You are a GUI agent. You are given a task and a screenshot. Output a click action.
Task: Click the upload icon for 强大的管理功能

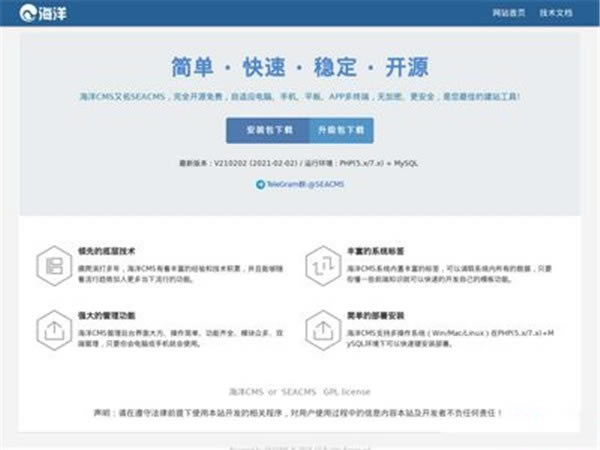coord(54,330)
